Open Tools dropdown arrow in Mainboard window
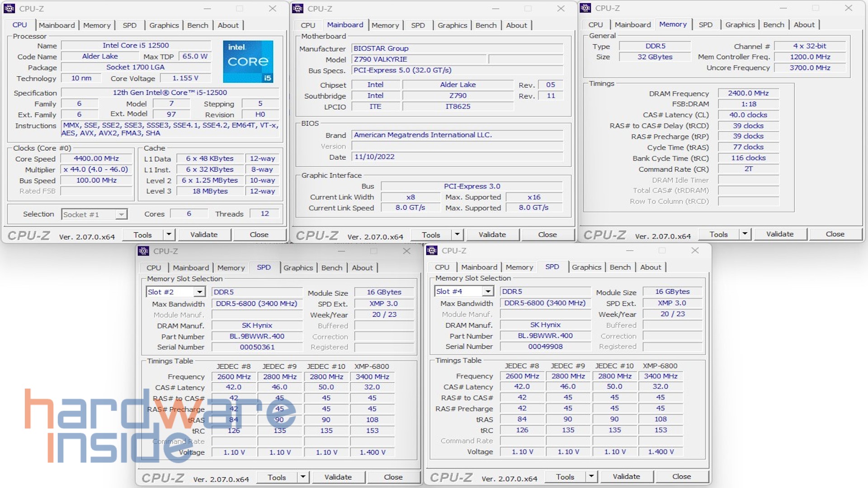 [x=457, y=235]
